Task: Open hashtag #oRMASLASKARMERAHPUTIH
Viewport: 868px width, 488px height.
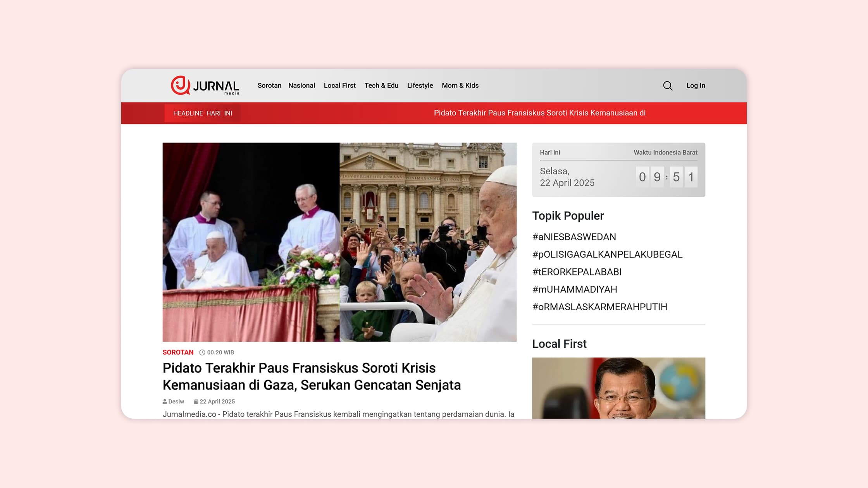Action: 600,307
